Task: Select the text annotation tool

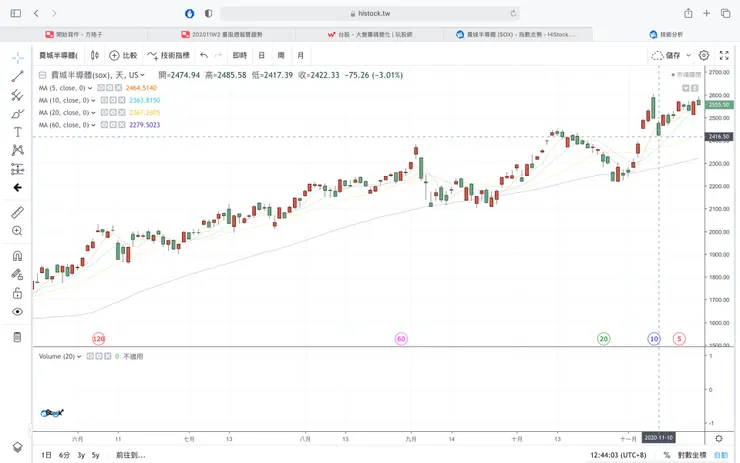Action: [x=17, y=132]
